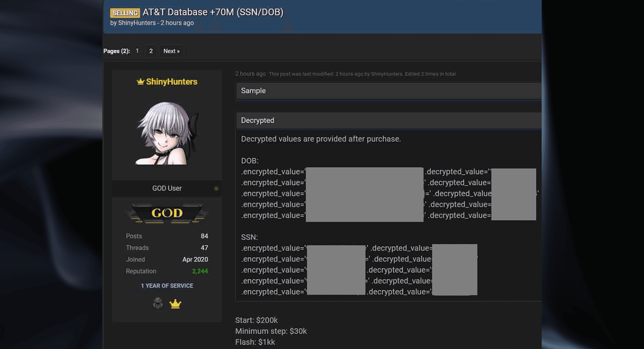Click the Next » pagination button

[171, 51]
